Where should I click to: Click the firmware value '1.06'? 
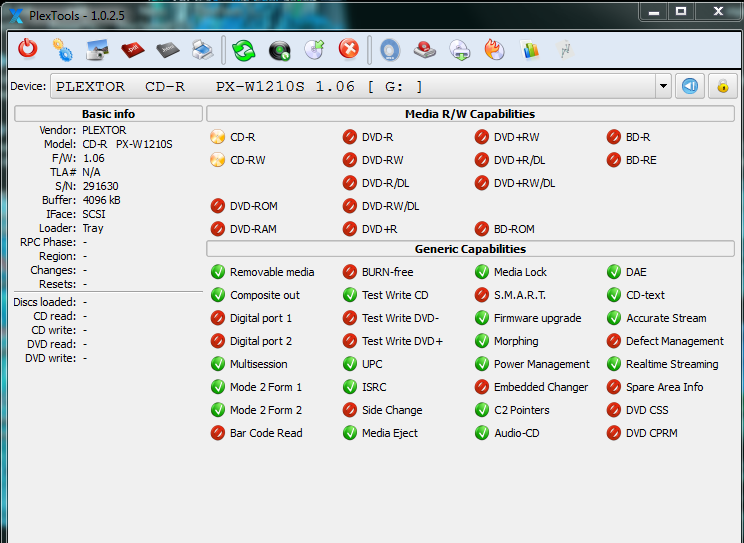pyautogui.click(x=94, y=158)
